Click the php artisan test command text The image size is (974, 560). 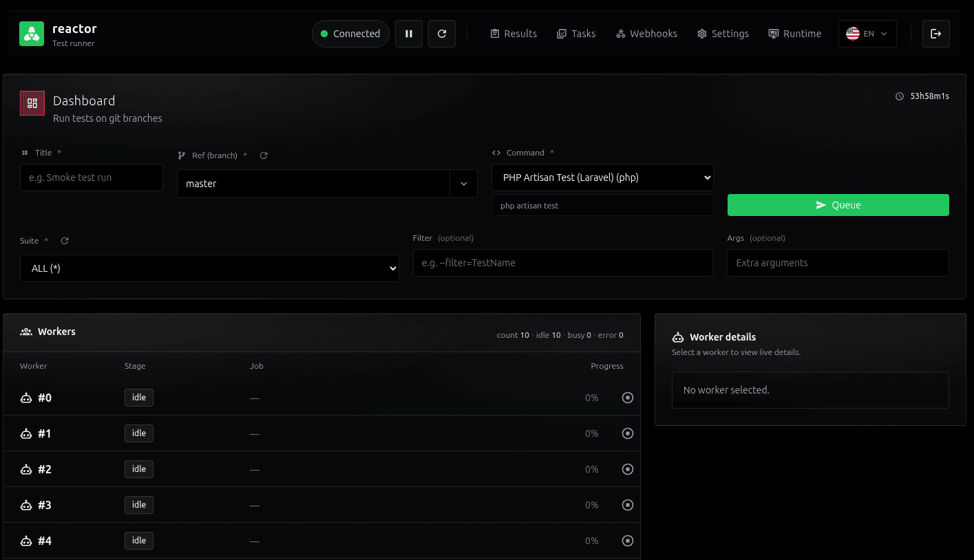(x=529, y=206)
